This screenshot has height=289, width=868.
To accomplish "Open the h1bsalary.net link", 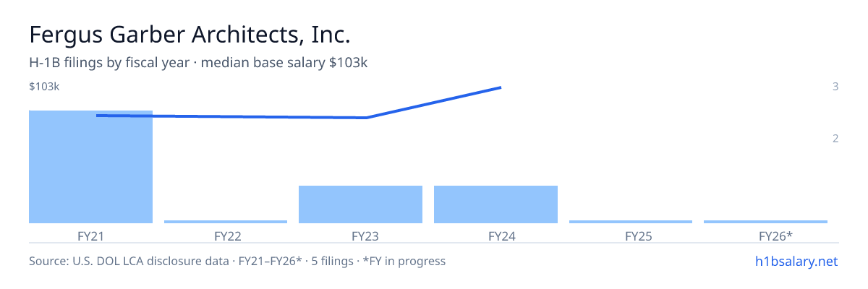I will 796,261.
